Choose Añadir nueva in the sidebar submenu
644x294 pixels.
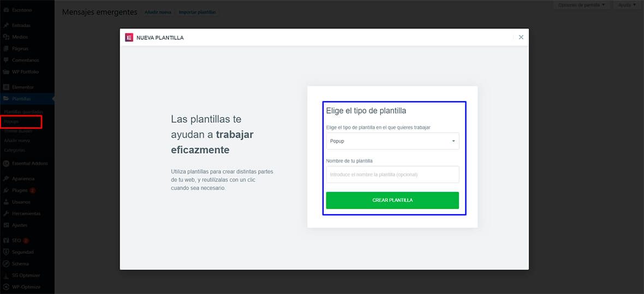pos(17,140)
